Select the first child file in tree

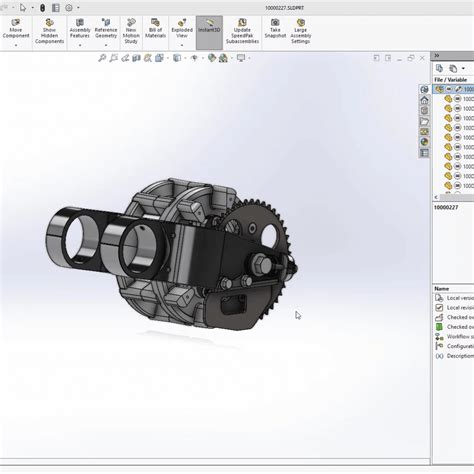pyautogui.click(x=459, y=99)
